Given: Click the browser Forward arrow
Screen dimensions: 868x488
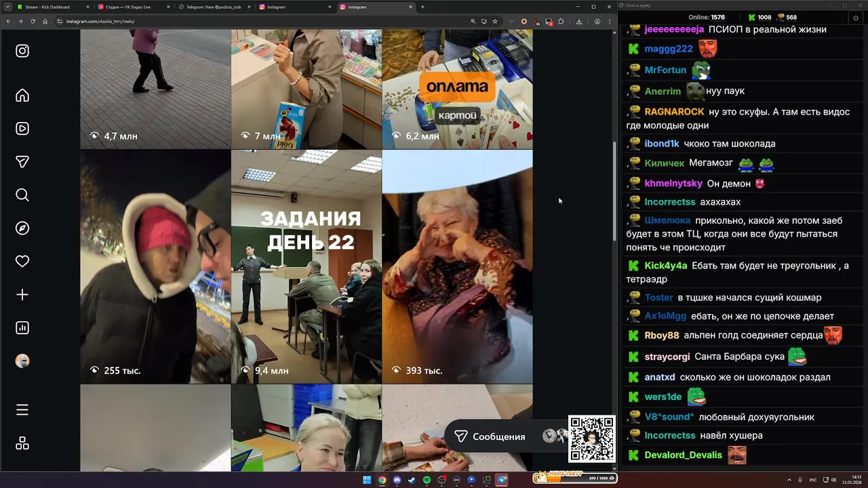Looking at the screenshot, I should tap(20, 22).
